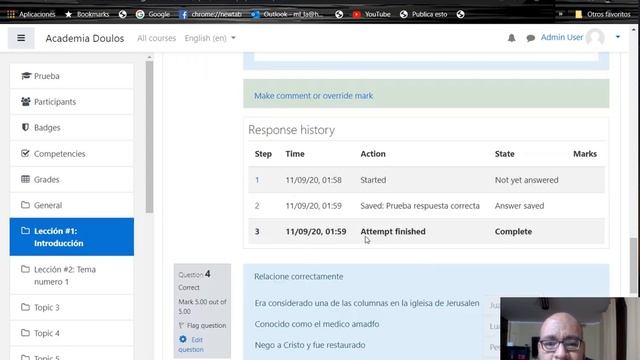This screenshot has height=360, width=640.
Task: Click the Edit question gear icon
Action: pyautogui.click(x=183, y=339)
